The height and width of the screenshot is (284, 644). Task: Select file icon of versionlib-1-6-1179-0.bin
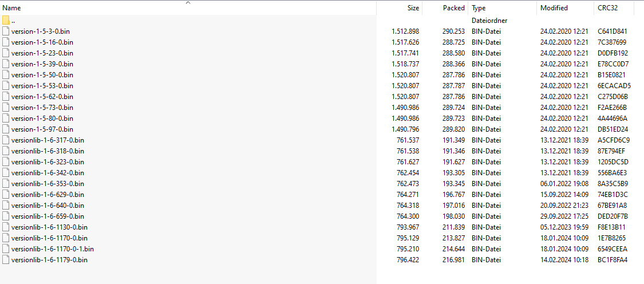coord(5,260)
